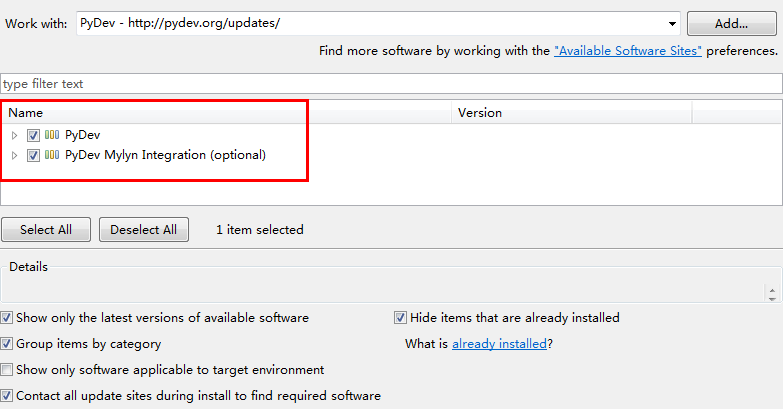Open the already installed link
Image resolution: width=783 pixels, height=409 pixels.
click(x=499, y=344)
